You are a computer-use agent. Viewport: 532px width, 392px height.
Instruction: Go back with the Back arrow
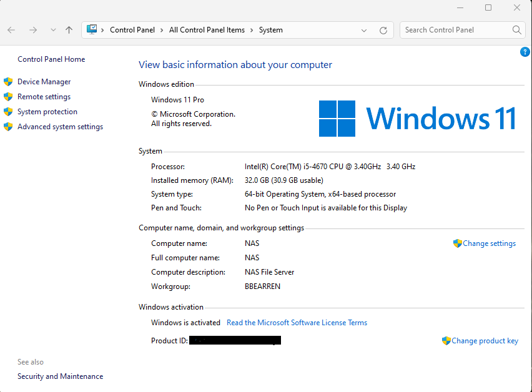pyautogui.click(x=11, y=30)
